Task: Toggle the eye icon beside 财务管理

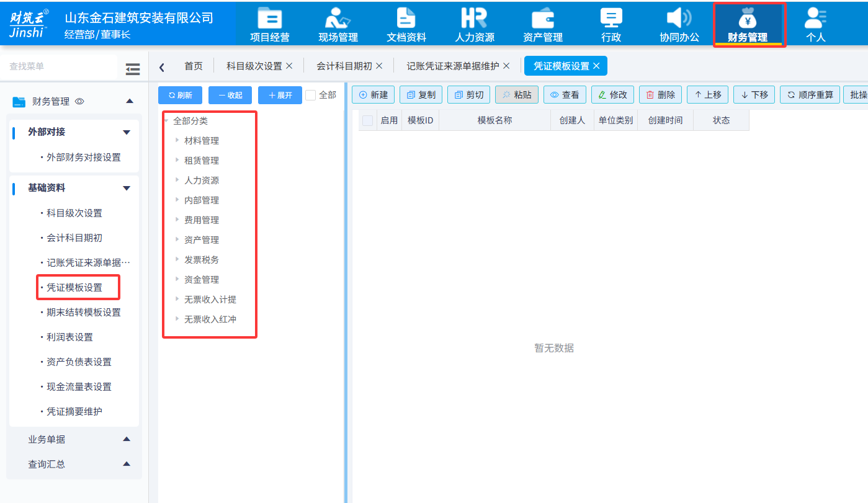Action: [x=79, y=102]
